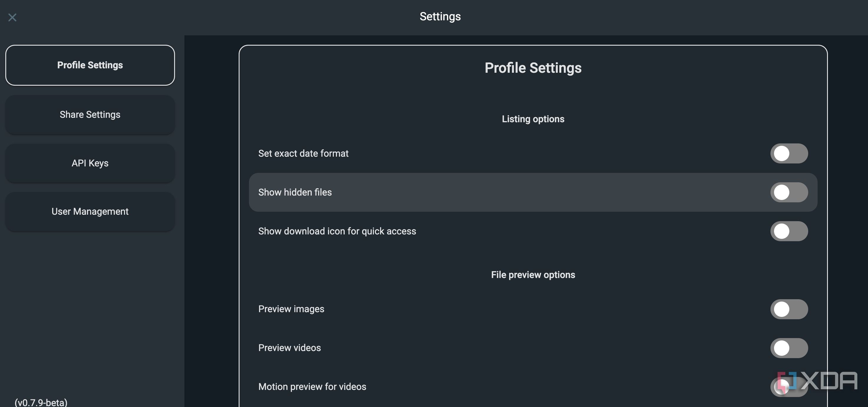Screen dimensions: 868x407
Task: Open the Profile Settings sidebar tab
Action: tap(90, 65)
